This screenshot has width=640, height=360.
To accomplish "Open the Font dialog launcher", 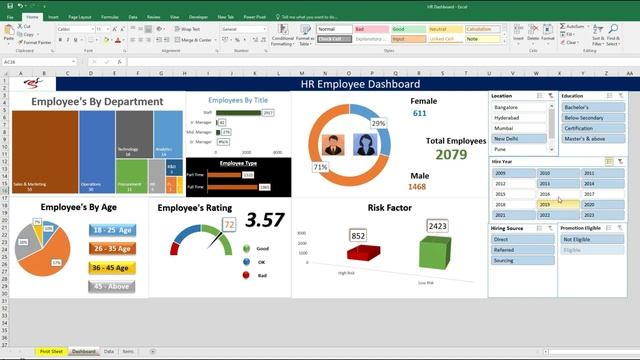I will coord(124,51).
